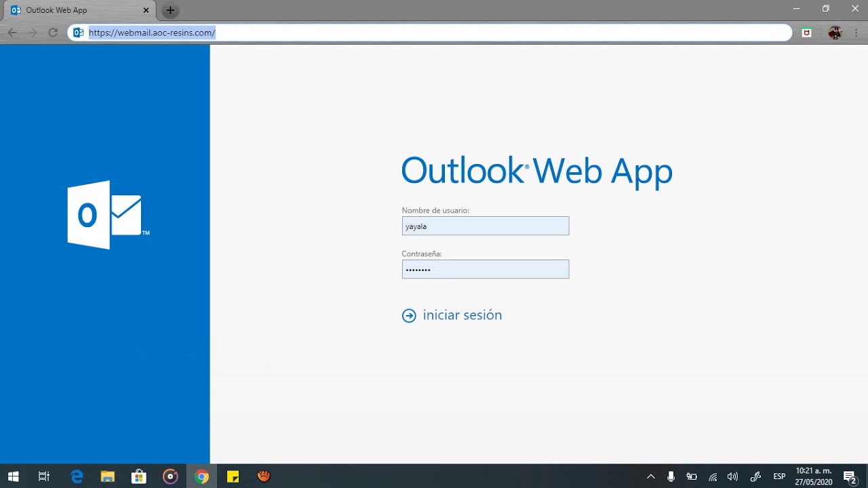Open Sticky Notes from taskbar
This screenshot has height=488, width=868.
click(x=233, y=476)
